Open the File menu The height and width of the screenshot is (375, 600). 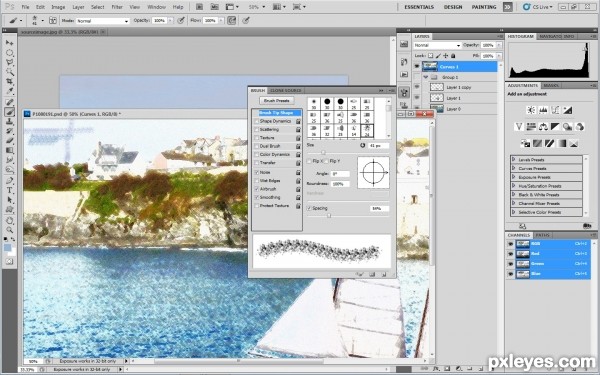click(25, 7)
